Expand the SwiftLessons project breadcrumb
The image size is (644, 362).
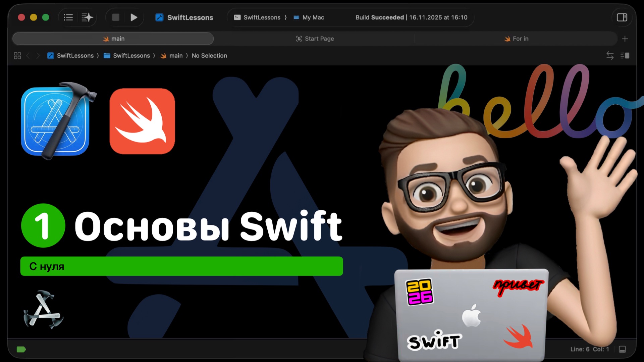tap(71, 56)
